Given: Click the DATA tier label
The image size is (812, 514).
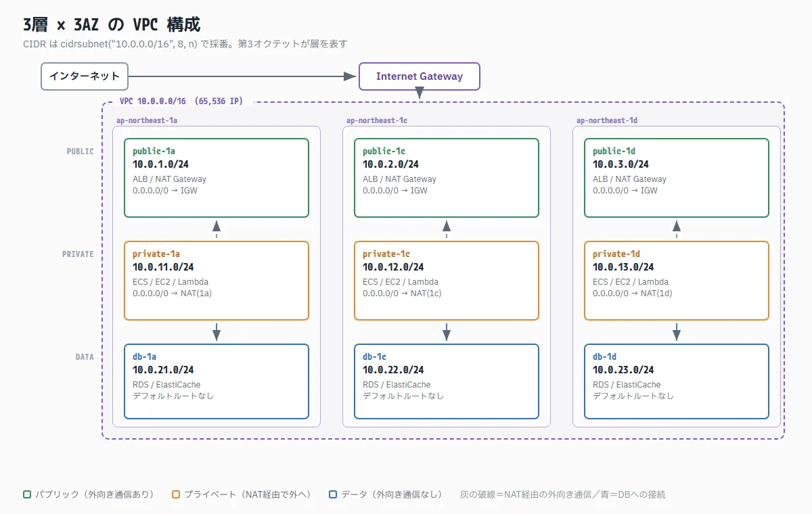Looking at the screenshot, I should click(x=85, y=357).
